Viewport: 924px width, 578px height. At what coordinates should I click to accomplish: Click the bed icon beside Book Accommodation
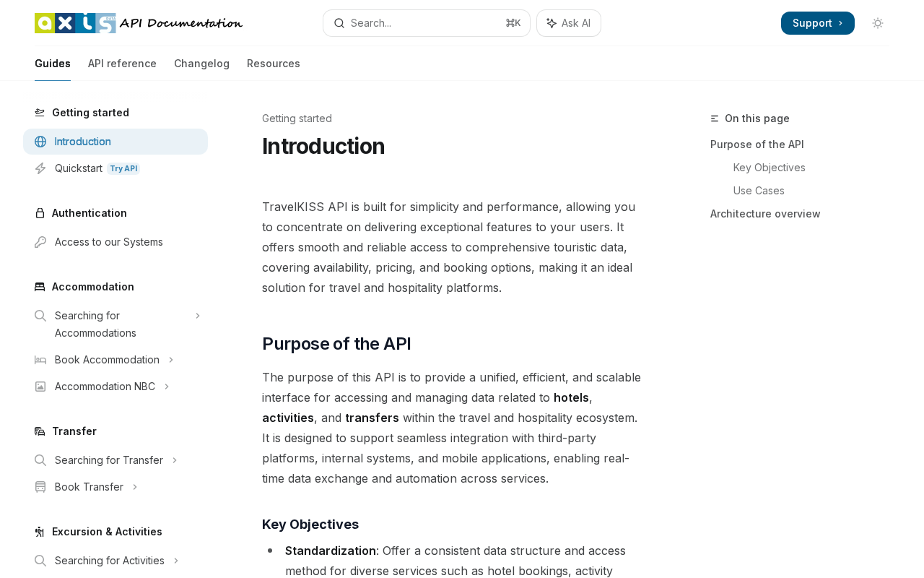(40, 360)
